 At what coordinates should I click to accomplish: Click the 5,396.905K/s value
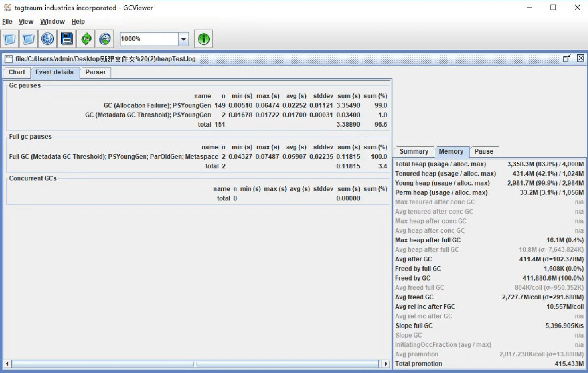click(565, 326)
